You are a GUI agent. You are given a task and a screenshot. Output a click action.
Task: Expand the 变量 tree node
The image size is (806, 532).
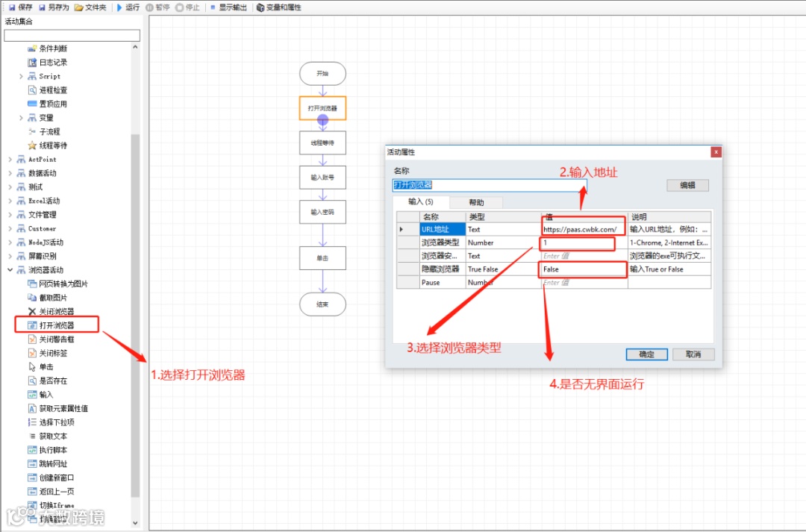[21, 118]
